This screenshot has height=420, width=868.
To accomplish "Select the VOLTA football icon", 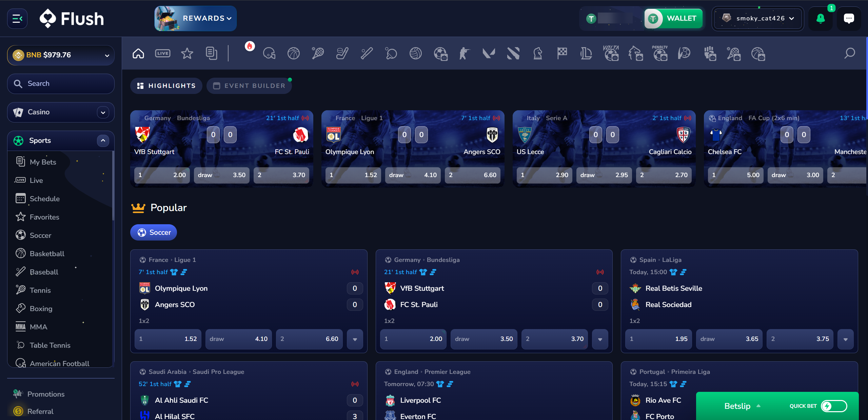I will tap(611, 53).
